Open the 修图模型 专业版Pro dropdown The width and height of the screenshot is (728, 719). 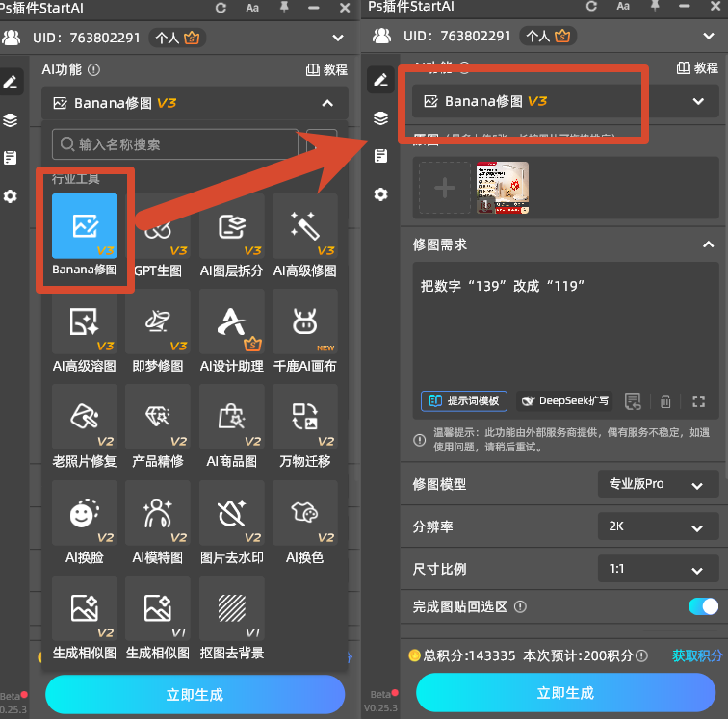pyautogui.click(x=658, y=484)
